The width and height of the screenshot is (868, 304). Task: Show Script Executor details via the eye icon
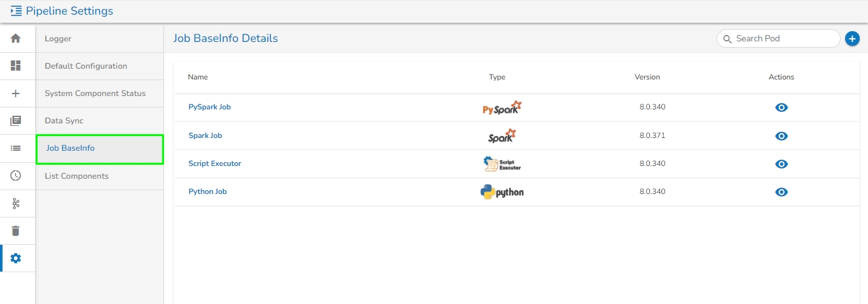782,164
